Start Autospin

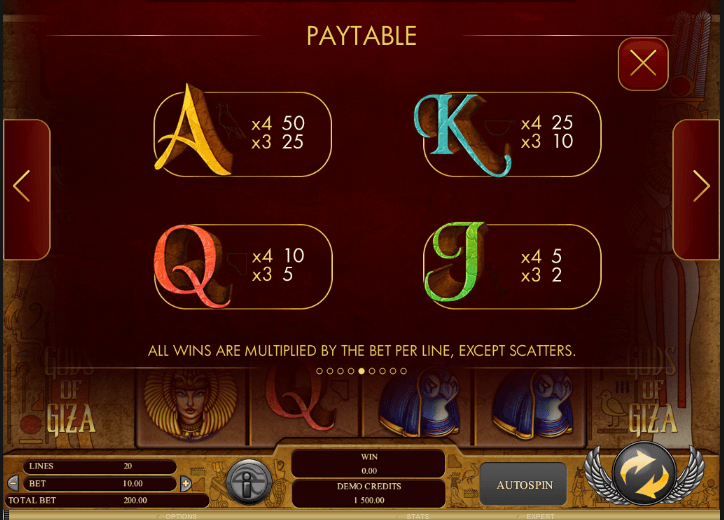524,485
